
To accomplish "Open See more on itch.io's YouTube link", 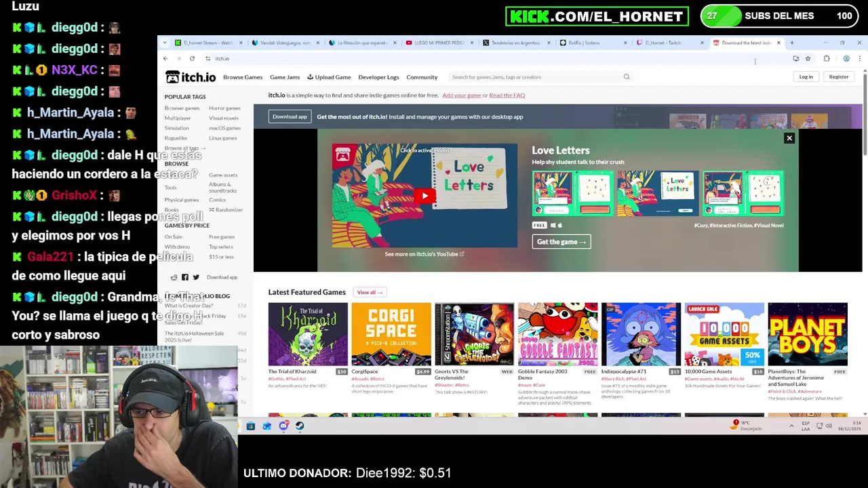I will coord(425,254).
